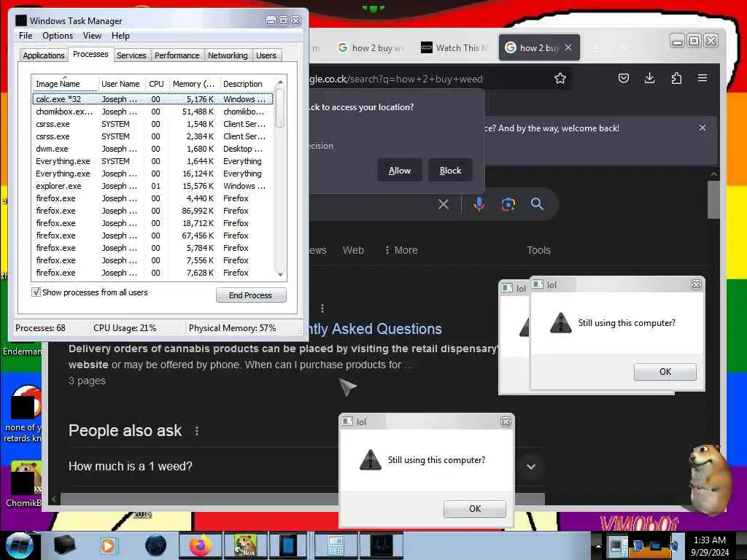Open Firefox Pocket save icon

624,78
